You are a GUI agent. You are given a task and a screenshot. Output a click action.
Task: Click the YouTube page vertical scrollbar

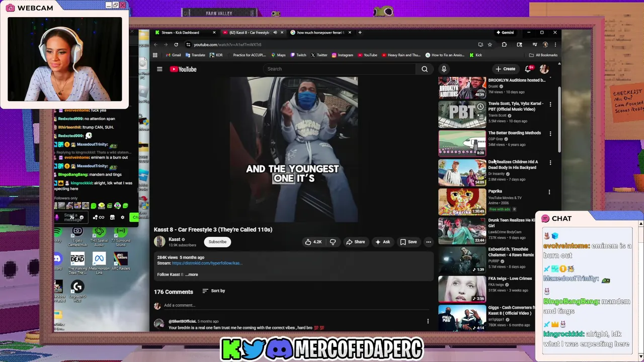click(559, 121)
